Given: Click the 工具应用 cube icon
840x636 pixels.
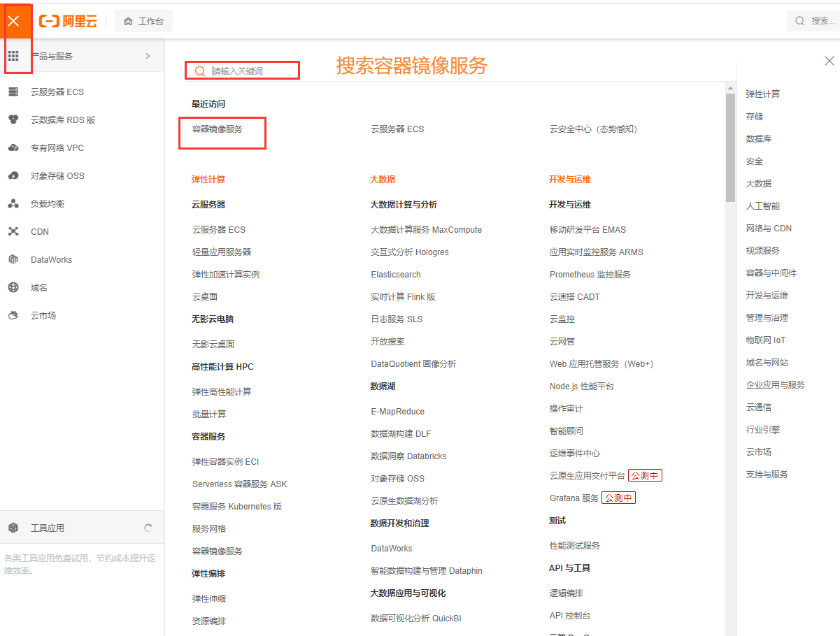Looking at the screenshot, I should (x=13, y=528).
